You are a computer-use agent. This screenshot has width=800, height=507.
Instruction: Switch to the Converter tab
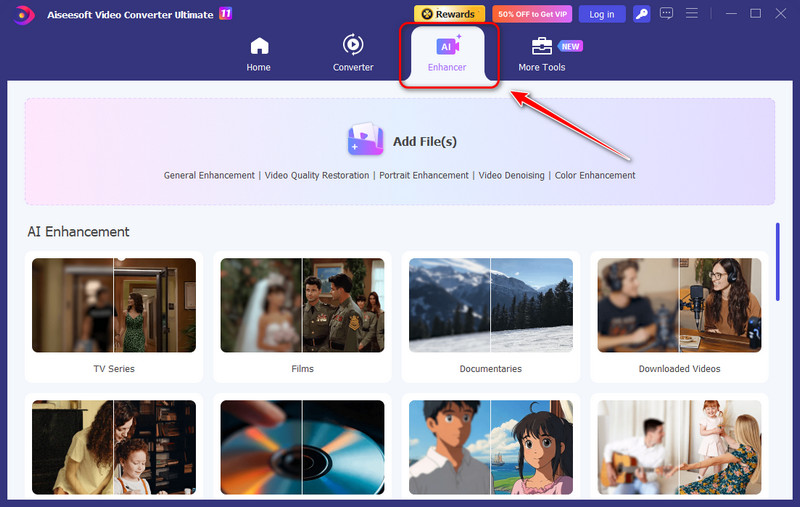[x=352, y=54]
